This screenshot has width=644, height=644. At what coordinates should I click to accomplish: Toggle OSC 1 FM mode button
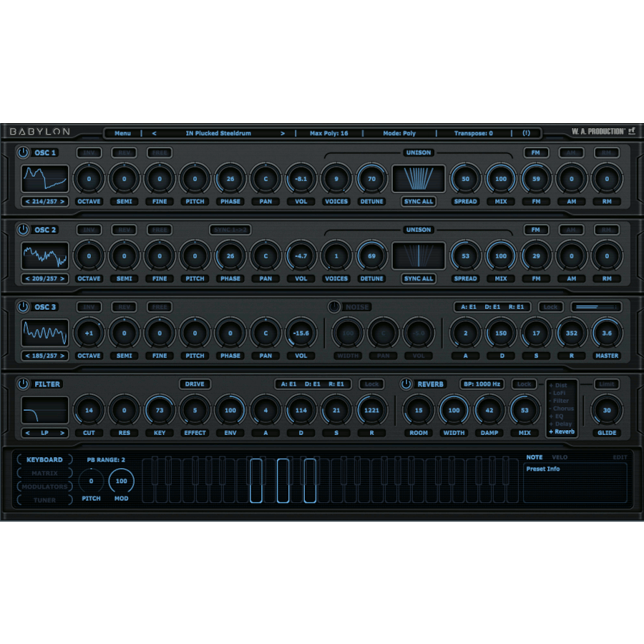[x=535, y=152]
